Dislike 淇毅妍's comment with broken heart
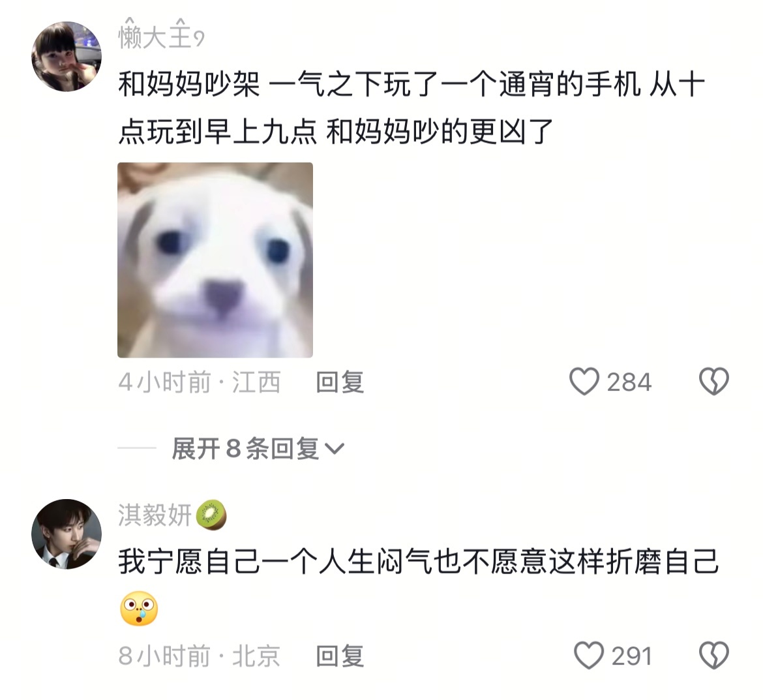Screen dimensions: 763x700 (714, 655)
